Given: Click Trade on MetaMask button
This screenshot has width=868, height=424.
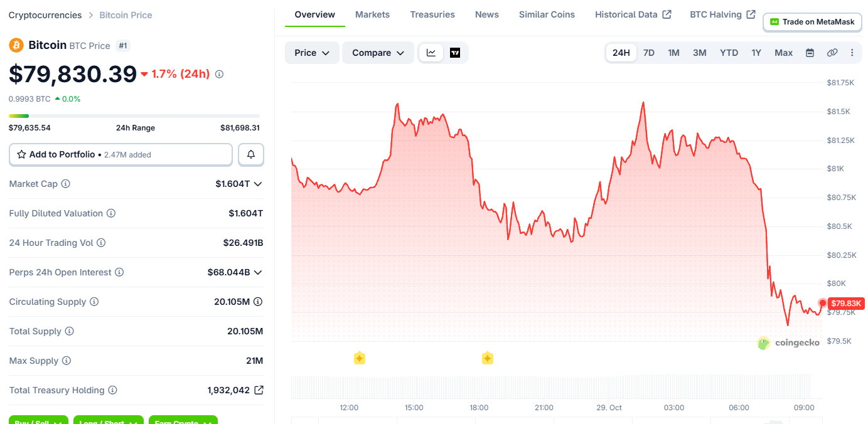Looking at the screenshot, I should pyautogui.click(x=812, y=22).
